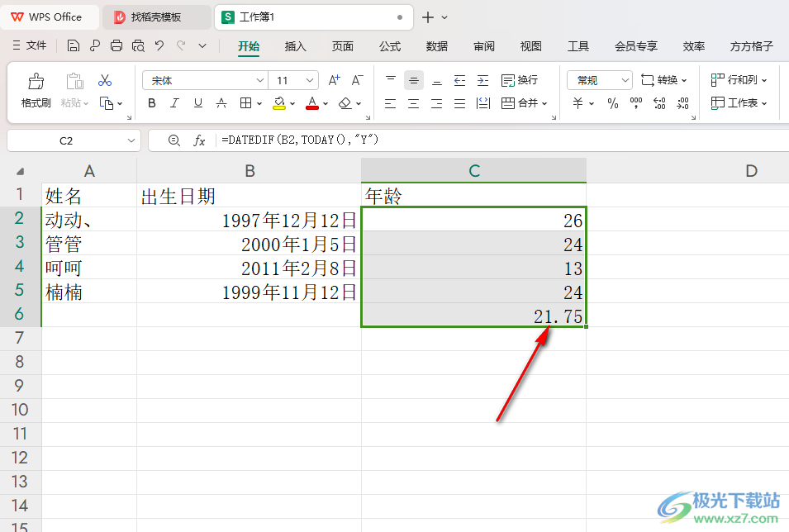The width and height of the screenshot is (789, 532).
Task: Click the eraser clear-format icon
Action: tap(345, 103)
